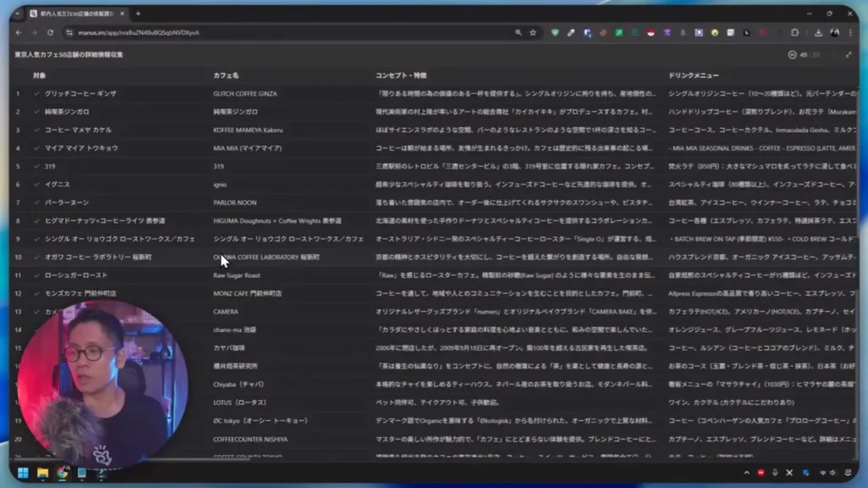Open the browser Downloads tray
The width and height of the screenshot is (868, 488).
(x=818, y=33)
